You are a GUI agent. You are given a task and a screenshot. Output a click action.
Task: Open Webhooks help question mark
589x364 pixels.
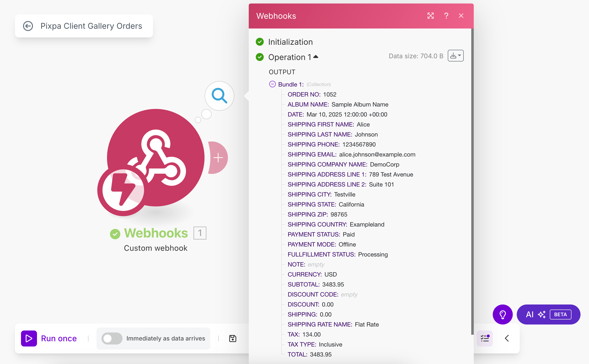[x=446, y=16]
